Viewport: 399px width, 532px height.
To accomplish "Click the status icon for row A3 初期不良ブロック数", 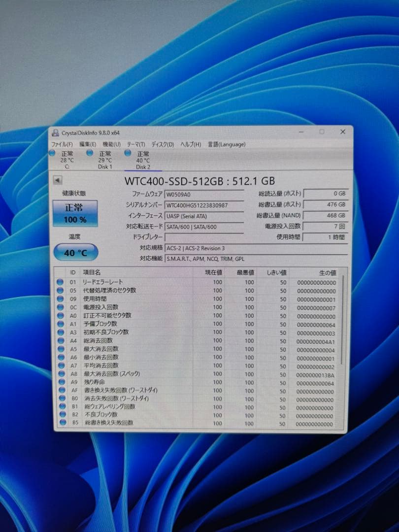I will point(61,332).
